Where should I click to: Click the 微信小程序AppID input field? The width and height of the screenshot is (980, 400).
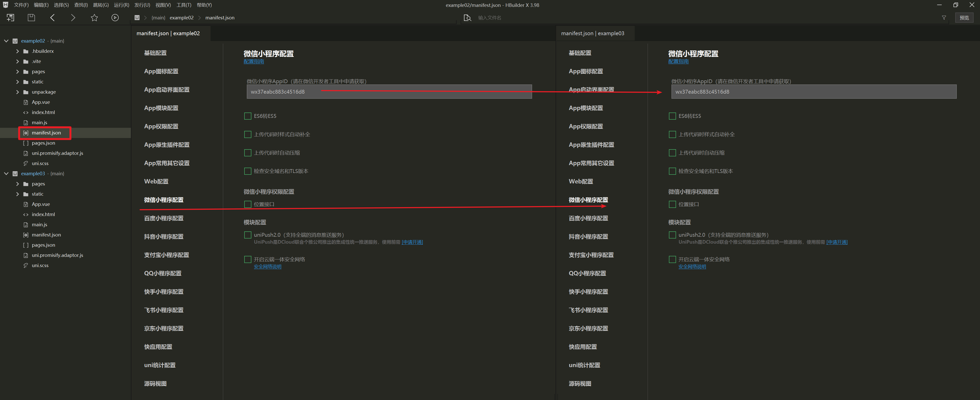click(x=388, y=92)
